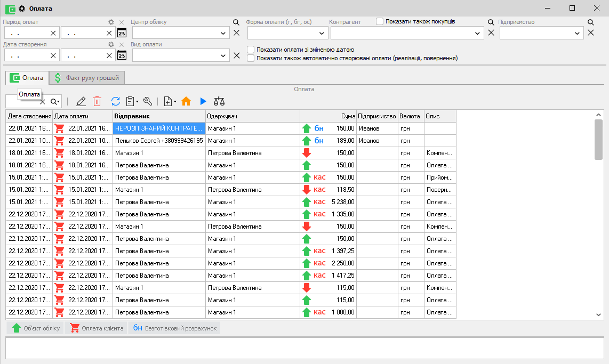Check Показати також автоматично створювані оплати
Screen dimensions: 609x364
pyautogui.click(x=251, y=58)
